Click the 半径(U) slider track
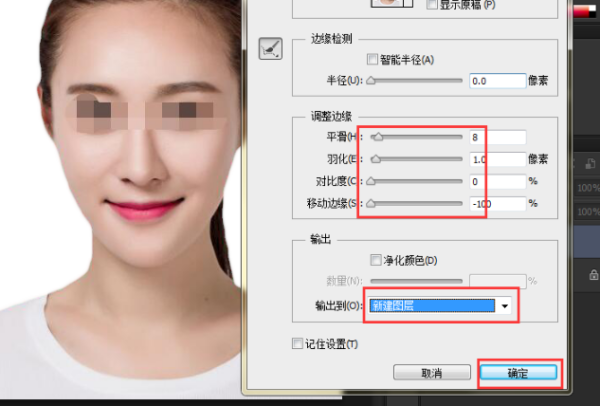 pyautogui.click(x=416, y=81)
